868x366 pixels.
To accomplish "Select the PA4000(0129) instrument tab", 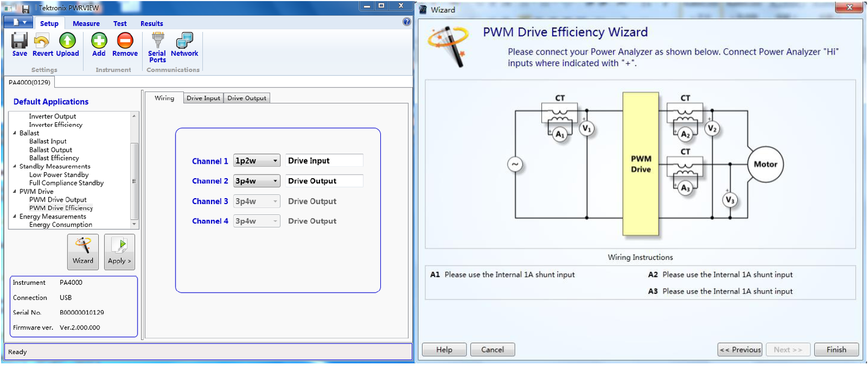I will click(x=30, y=82).
